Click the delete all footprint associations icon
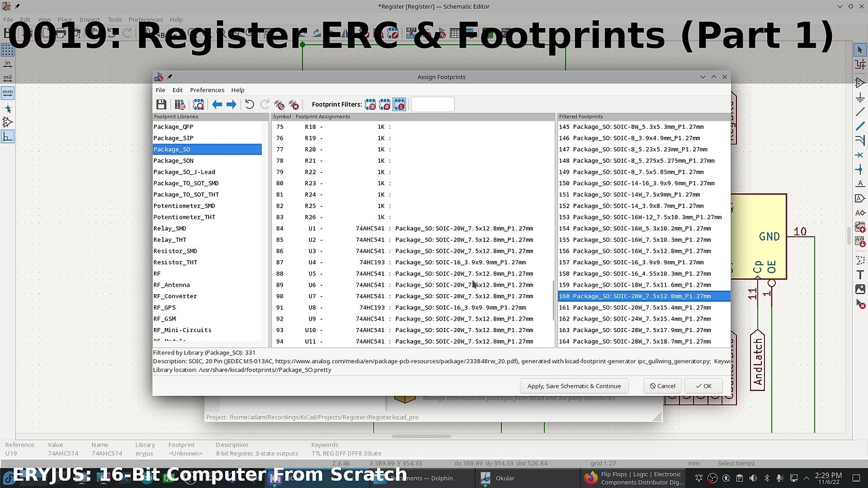 coord(294,104)
